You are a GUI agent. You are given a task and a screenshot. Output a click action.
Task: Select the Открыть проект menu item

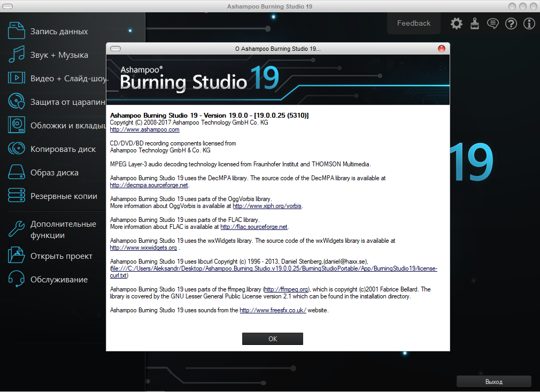click(x=61, y=256)
